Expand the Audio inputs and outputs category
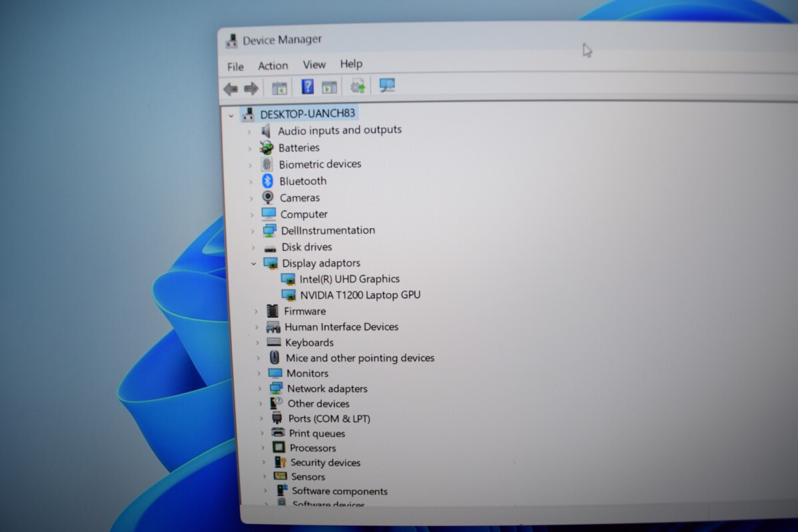 pyautogui.click(x=249, y=132)
